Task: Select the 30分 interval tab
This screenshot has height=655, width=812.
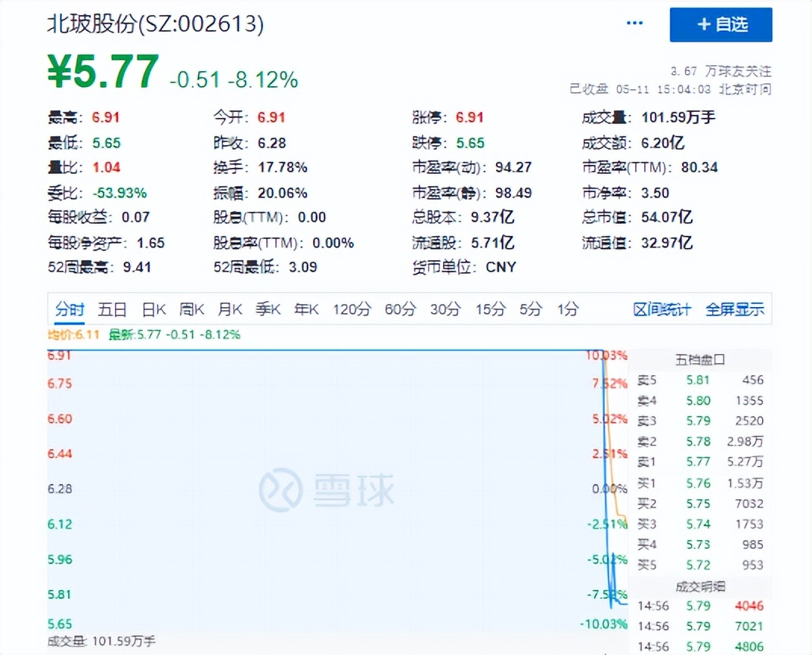Action: (x=445, y=309)
